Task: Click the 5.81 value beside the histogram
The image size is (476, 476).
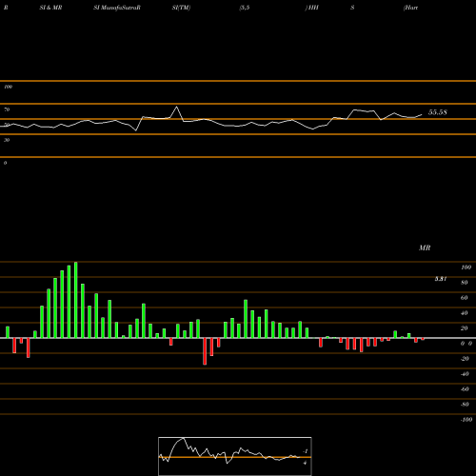Action: [441, 279]
